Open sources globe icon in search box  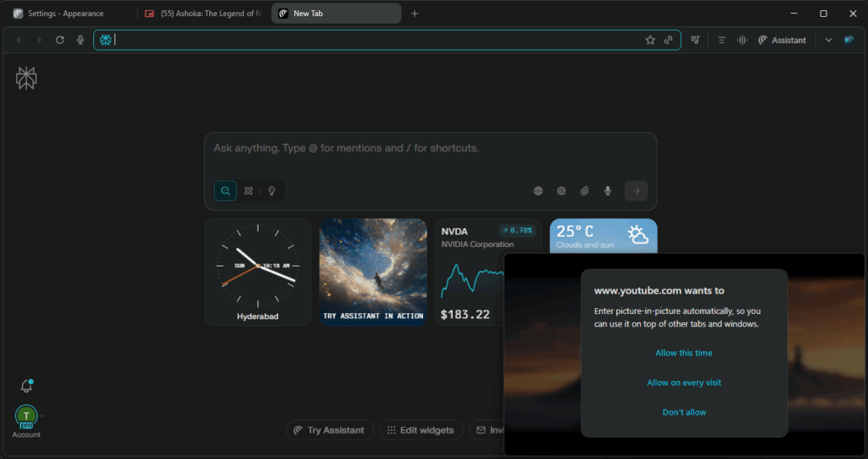(538, 191)
